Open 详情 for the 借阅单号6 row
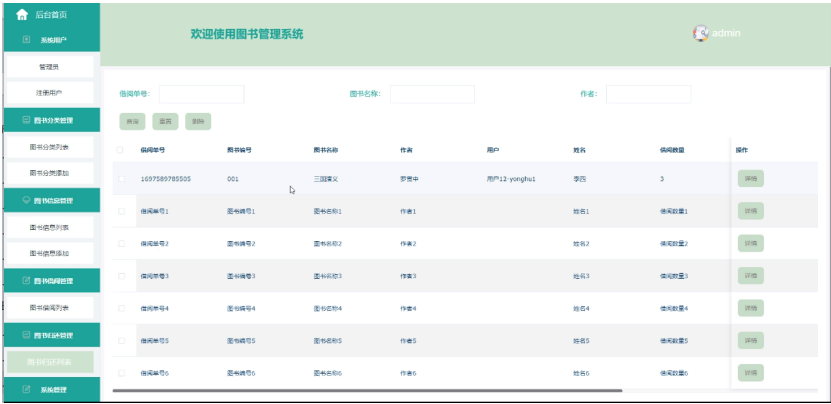The height and width of the screenshot is (404, 831). click(750, 373)
